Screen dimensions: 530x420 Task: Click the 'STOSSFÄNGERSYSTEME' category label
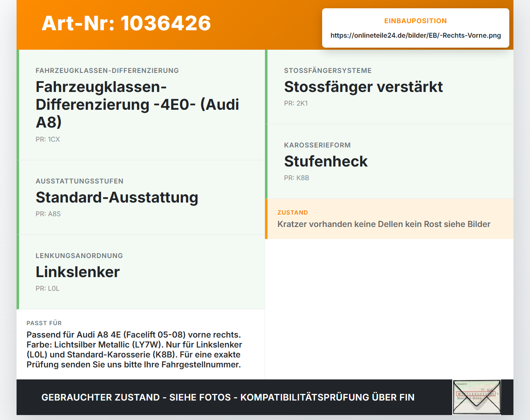[328, 70]
